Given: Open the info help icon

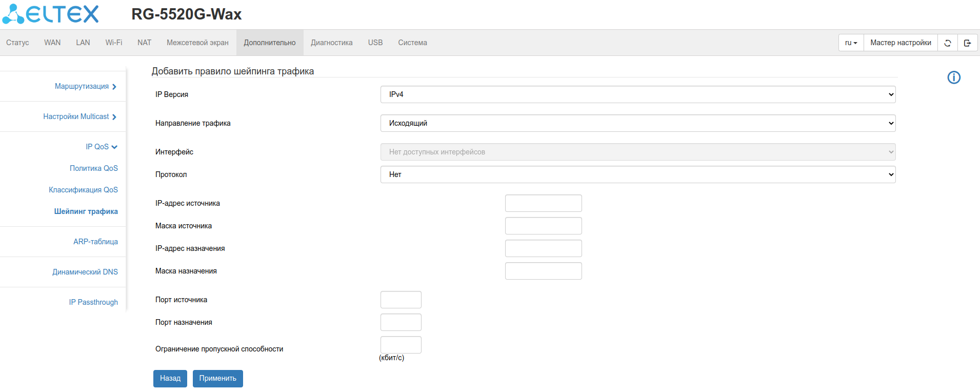Looking at the screenshot, I should [953, 77].
